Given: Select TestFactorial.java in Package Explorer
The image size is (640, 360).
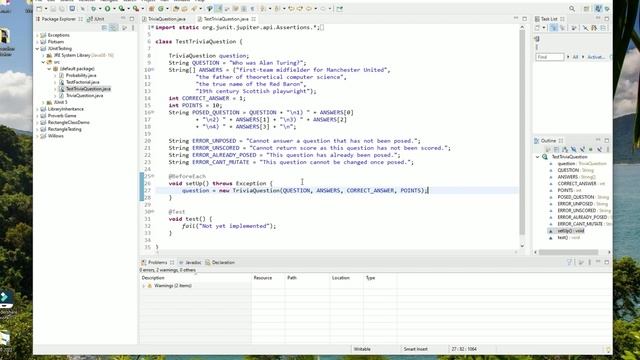Looking at the screenshot, I should [x=82, y=82].
